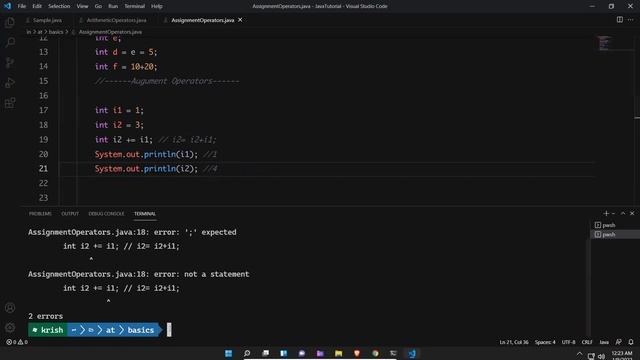This screenshot has height=360, width=640.
Task: Open the Selection menu
Action: pyautogui.click(x=59, y=6)
